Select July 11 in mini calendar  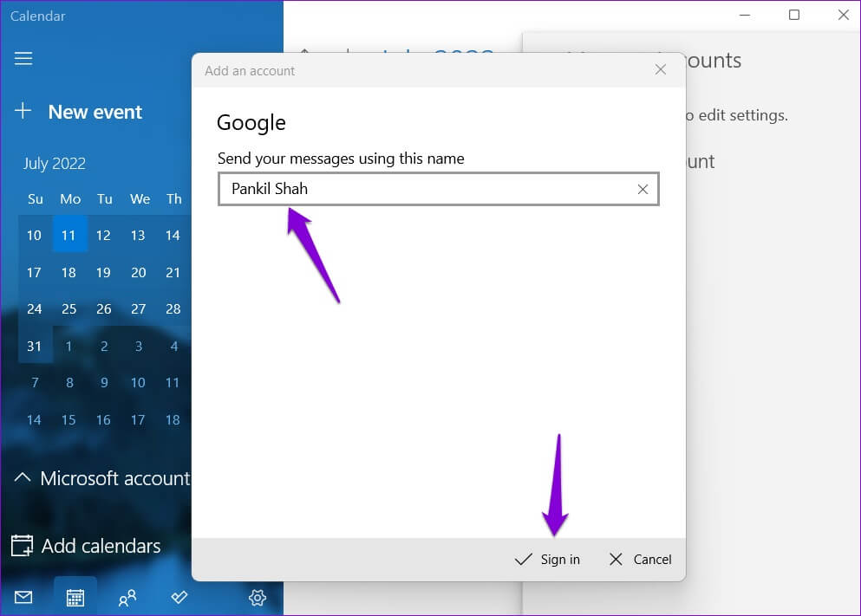(x=68, y=236)
